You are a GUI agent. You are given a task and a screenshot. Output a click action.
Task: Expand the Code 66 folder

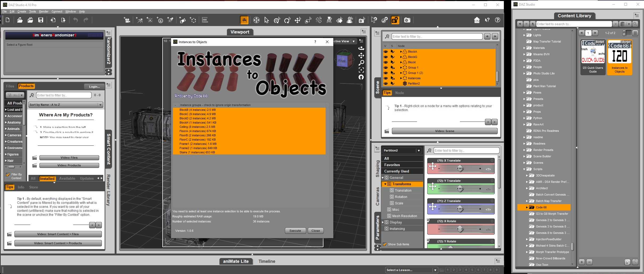click(x=527, y=207)
